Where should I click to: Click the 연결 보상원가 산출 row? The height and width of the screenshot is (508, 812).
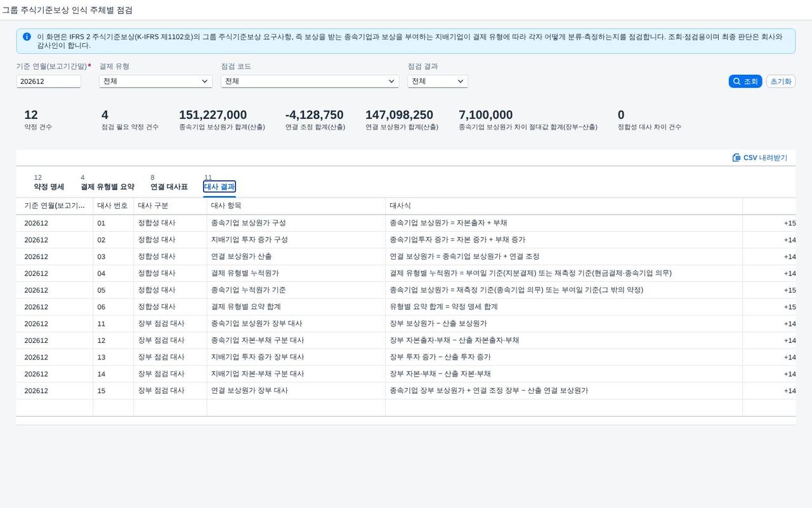pos(406,257)
